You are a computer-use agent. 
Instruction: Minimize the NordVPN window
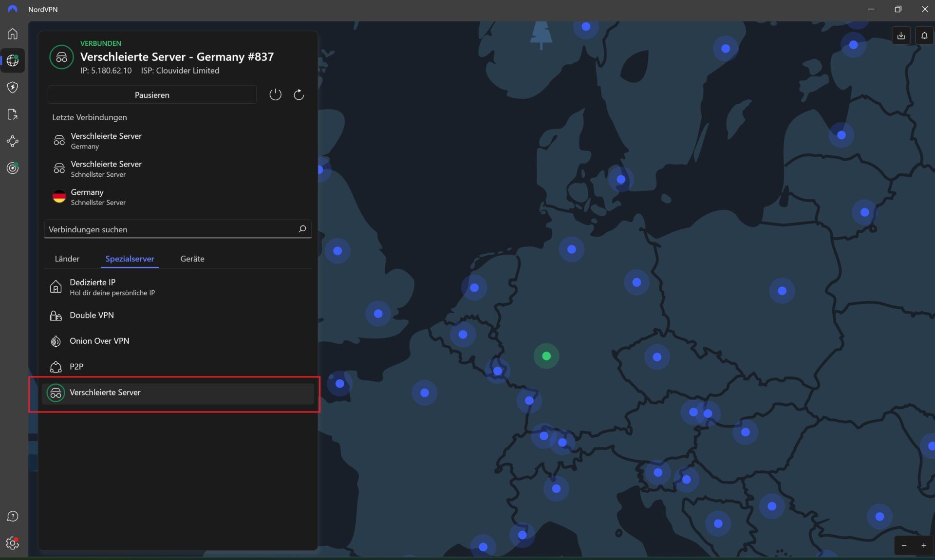(871, 9)
